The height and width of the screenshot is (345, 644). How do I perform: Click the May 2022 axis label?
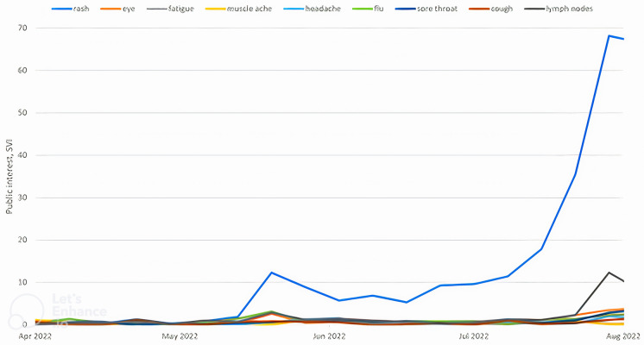(180, 336)
